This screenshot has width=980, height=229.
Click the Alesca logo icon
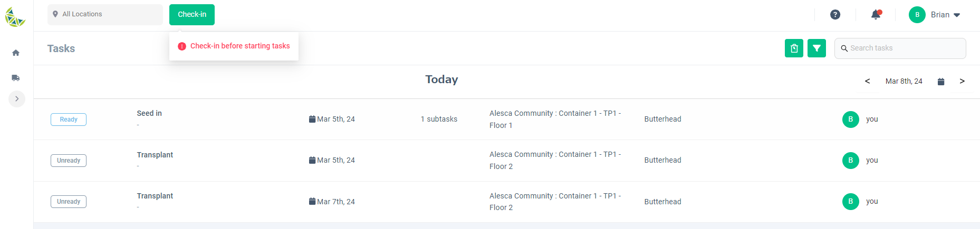tap(15, 17)
